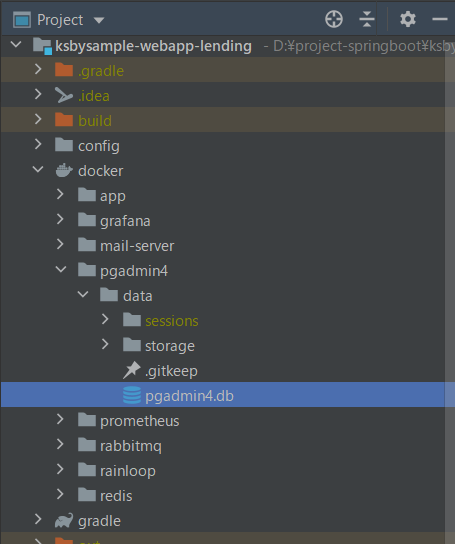Click the data folder icon
Viewport: 455px width, 544px height.
[x=109, y=295]
